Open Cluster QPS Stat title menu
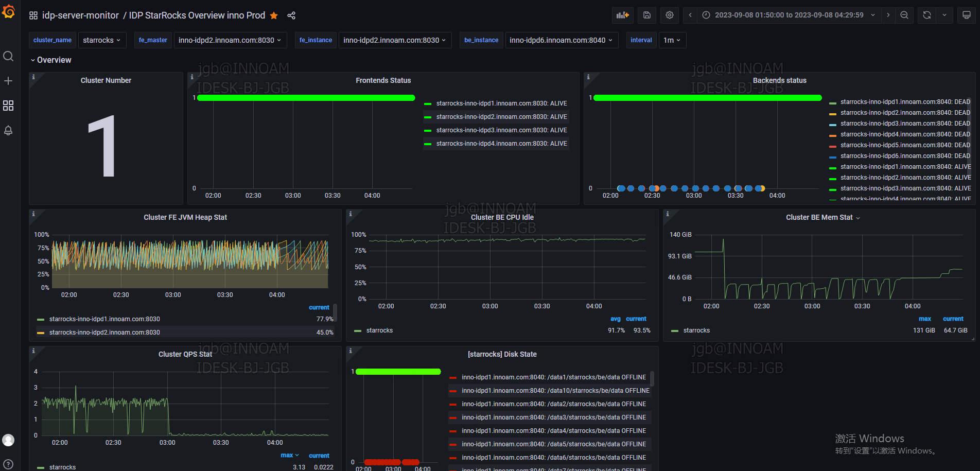This screenshot has width=980, height=471. tap(185, 354)
